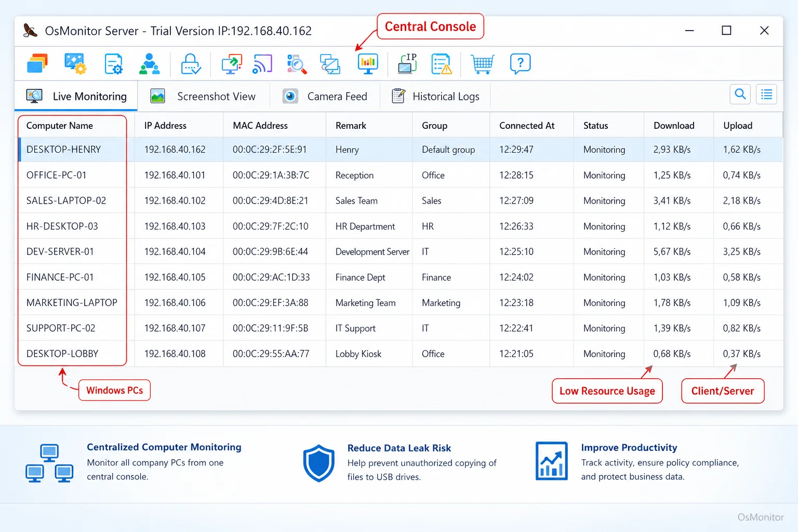Click the Reception remark cell
The height and width of the screenshot is (532, 798).
[354, 176]
